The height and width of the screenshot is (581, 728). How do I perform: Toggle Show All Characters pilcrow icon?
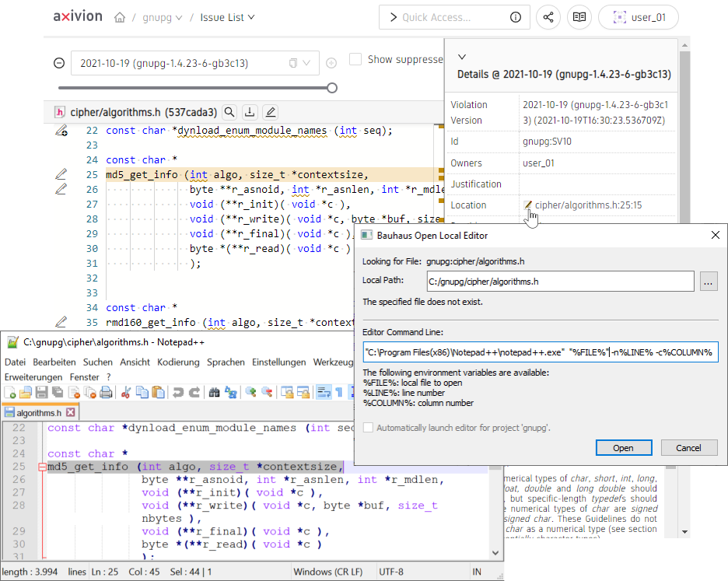[x=339, y=393]
